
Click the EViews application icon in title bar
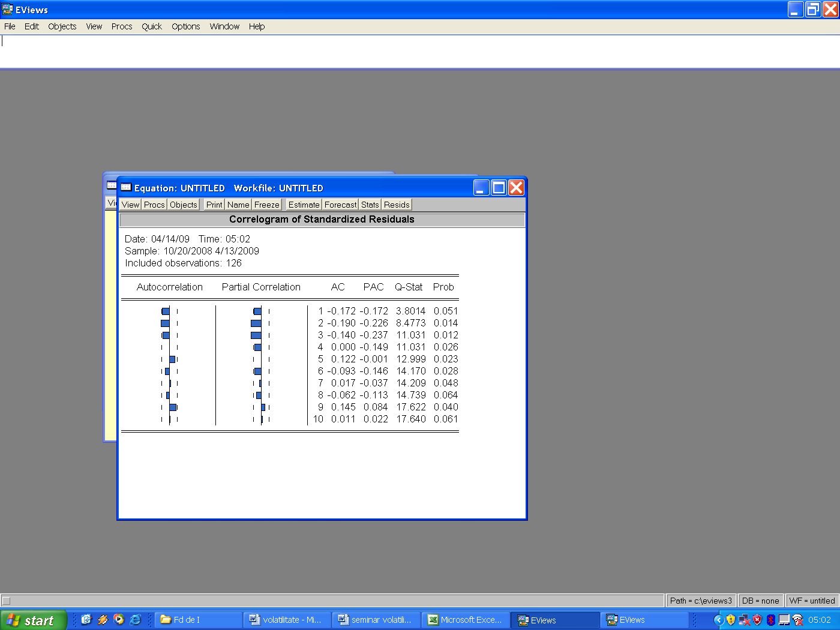(7, 10)
